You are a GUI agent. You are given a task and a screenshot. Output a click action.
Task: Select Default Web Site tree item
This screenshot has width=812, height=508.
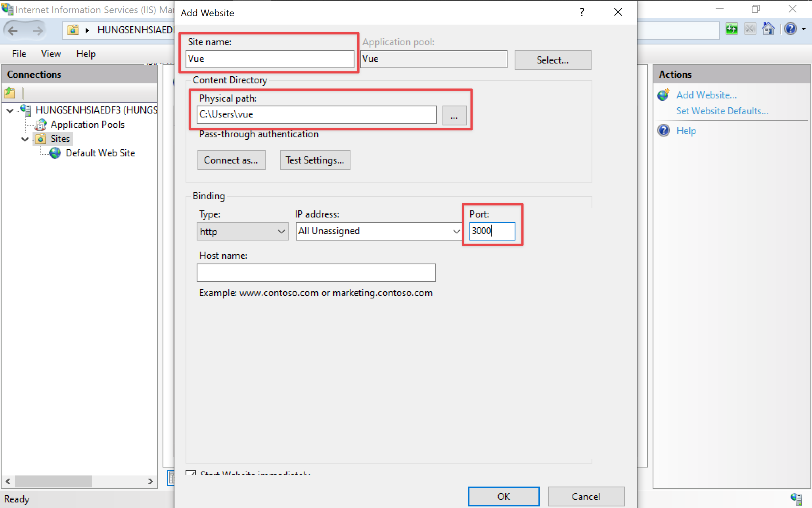(100, 153)
